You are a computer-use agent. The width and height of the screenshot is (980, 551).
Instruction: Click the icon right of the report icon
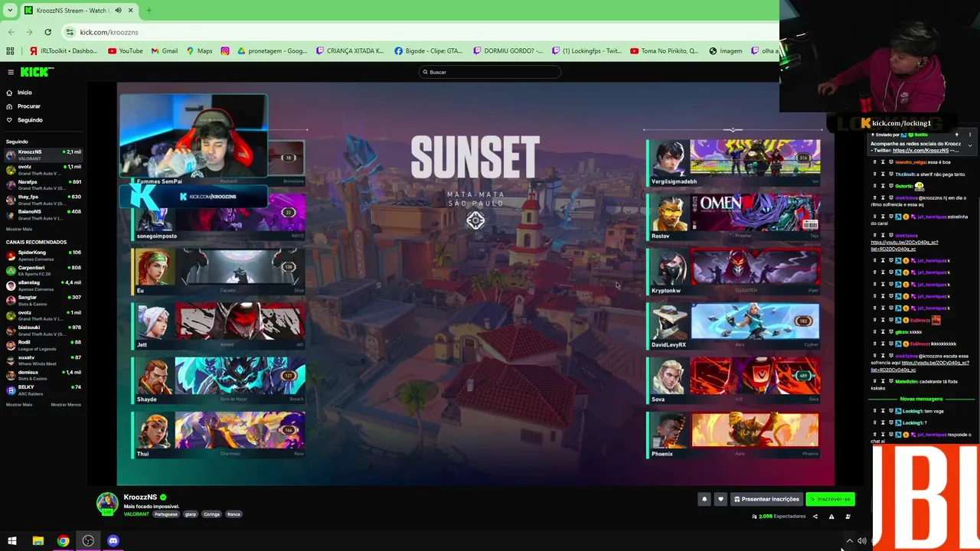(x=848, y=517)
